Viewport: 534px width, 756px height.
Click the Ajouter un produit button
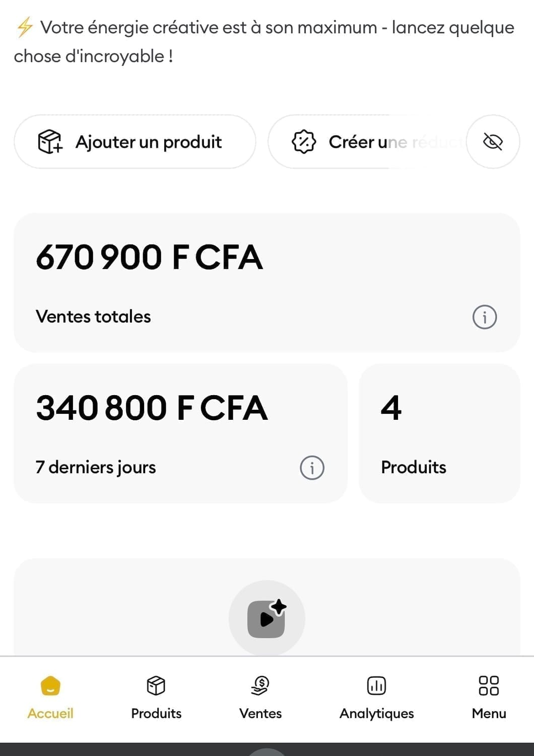pos(135,142)
